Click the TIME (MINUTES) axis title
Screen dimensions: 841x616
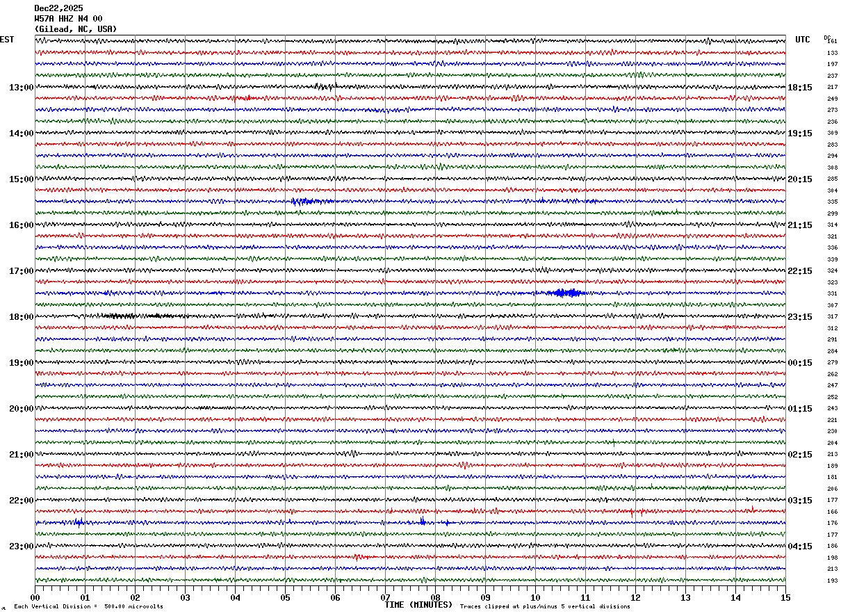point(418,605)
